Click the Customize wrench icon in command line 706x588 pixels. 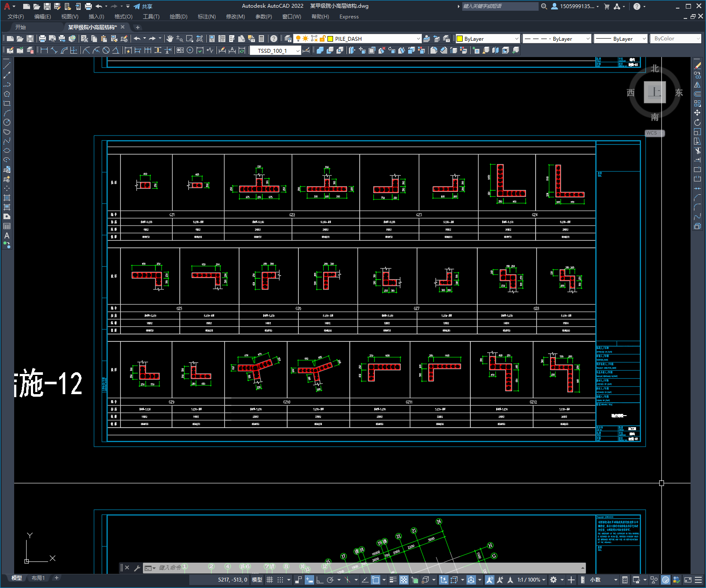click(x=137, y=568)
